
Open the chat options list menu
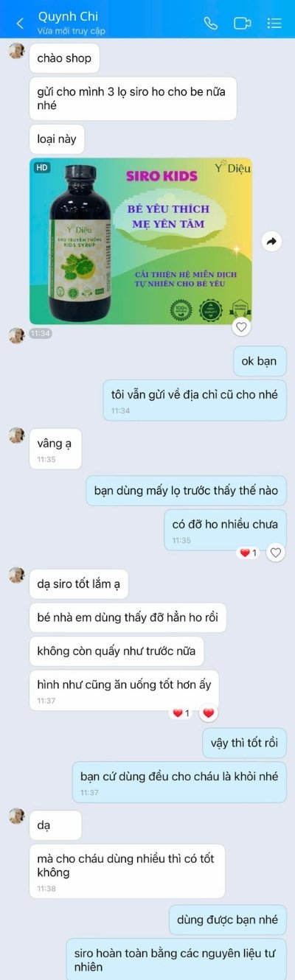click(x=274, y=23)
